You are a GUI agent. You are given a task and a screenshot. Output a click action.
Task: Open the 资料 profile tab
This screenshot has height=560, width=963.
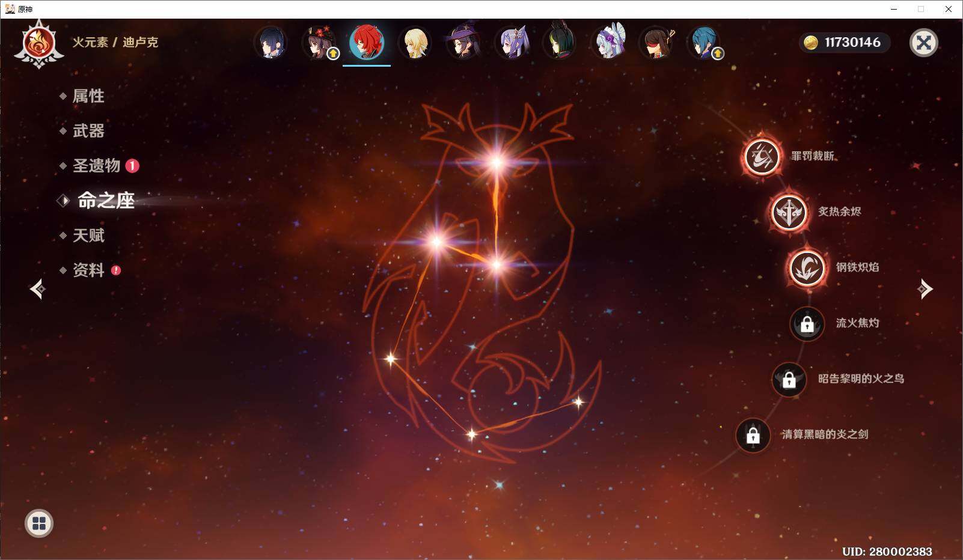point(88,270)
